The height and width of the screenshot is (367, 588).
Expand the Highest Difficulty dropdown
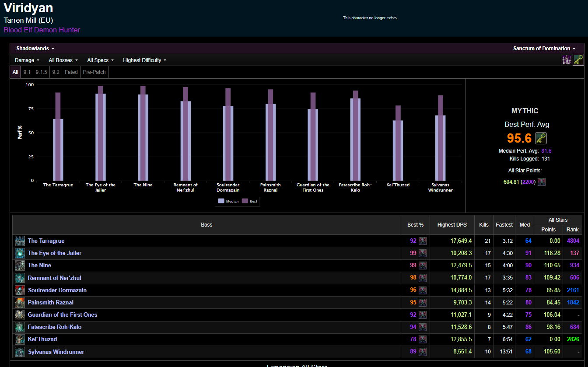[144, 60]
